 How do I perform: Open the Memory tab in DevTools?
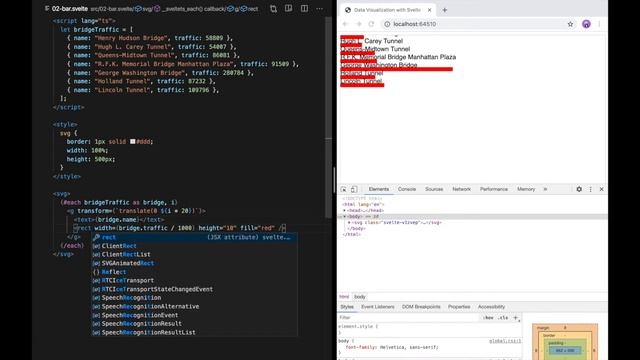coord(526,189)
